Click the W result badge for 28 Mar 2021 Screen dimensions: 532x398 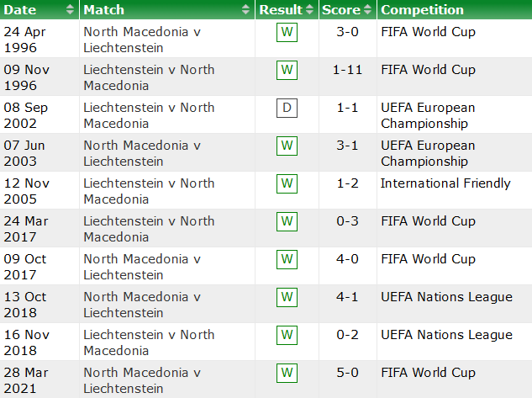pyautogui.click(x=287, y=374)
